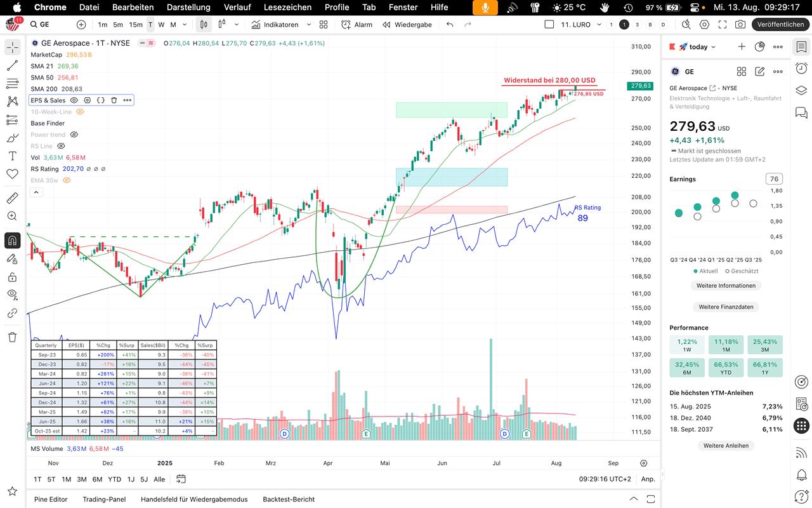This screenshot has height=508, width=812.
Task: Hide the EPS & Sales indicator
Action: click(x=74, y=100)
